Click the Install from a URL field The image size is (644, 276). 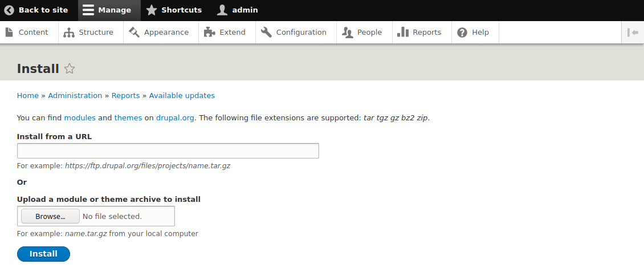click(168, 151)
